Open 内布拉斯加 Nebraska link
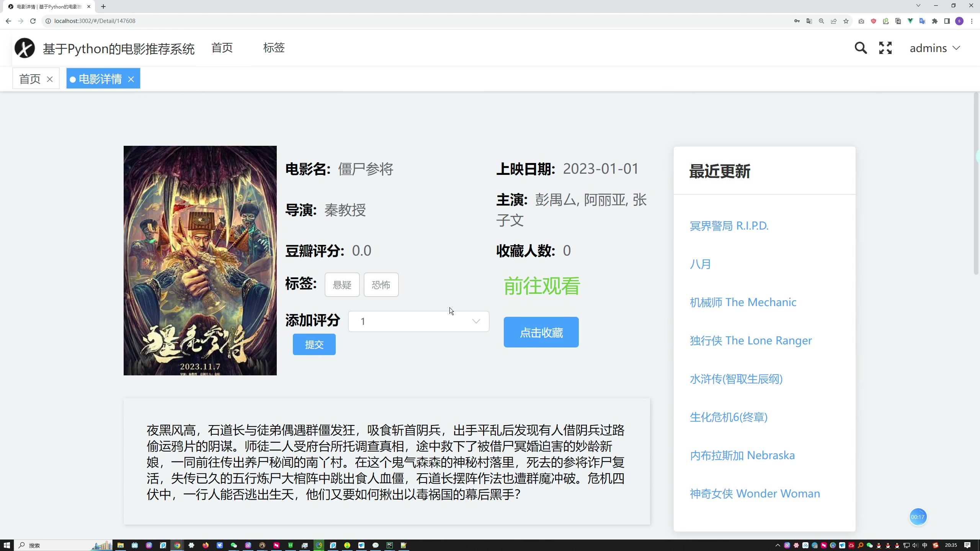This screenshot has width=980, height=551. tap(742, 455)
